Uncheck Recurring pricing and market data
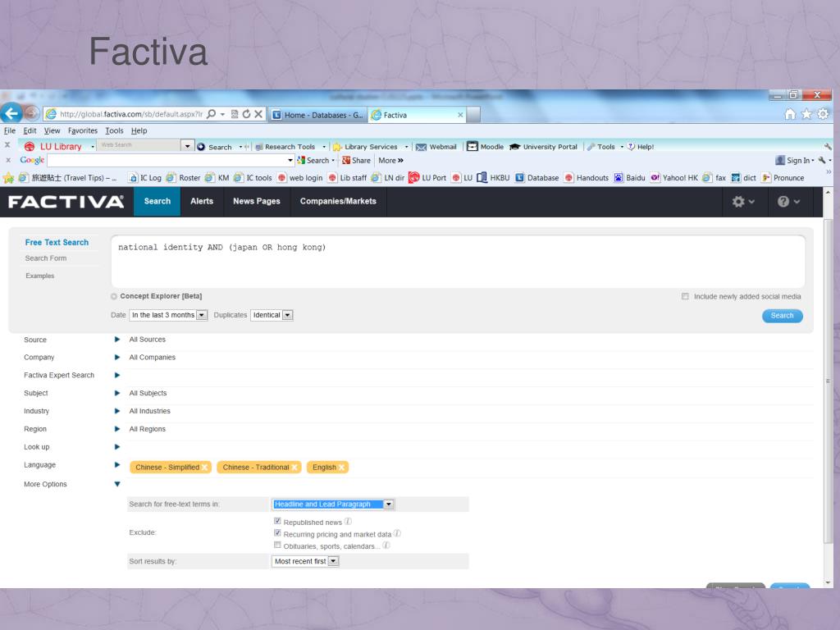This screenshot has width=840, height=630. coord(277,533)
